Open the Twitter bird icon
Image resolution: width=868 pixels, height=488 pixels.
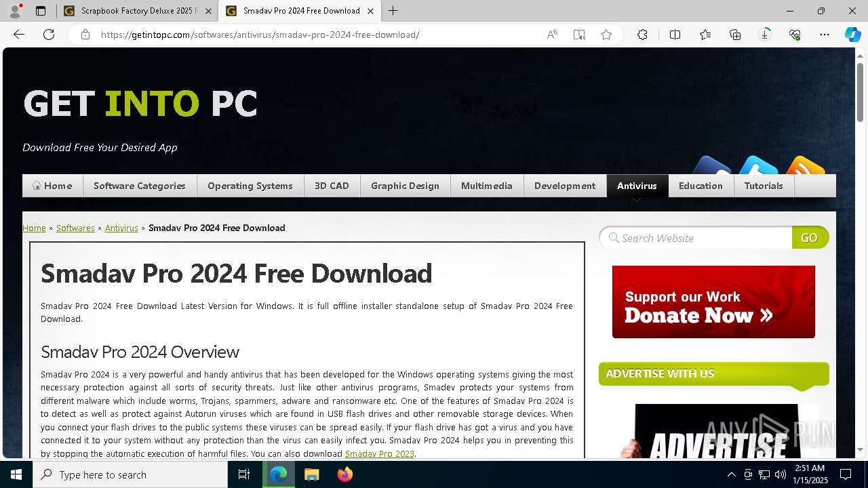tap(758, 166)
